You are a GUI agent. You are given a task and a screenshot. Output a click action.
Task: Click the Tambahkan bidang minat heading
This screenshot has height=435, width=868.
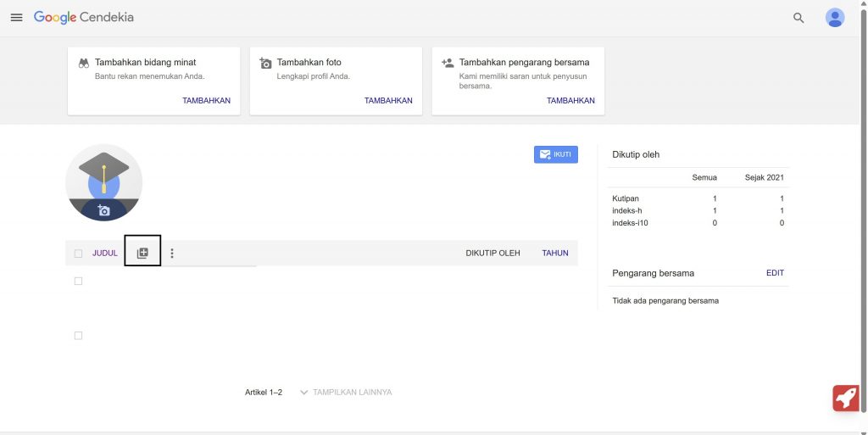(146, 63)
